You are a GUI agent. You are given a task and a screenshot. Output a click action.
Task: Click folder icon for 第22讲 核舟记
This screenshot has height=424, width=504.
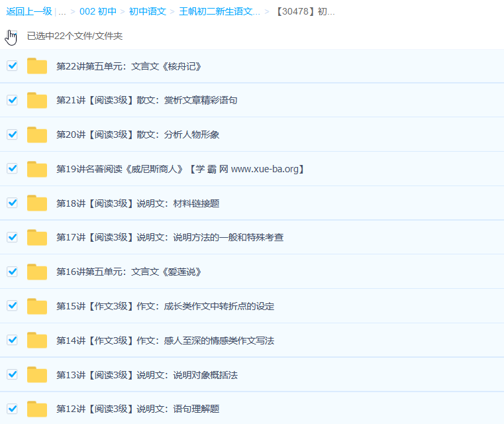[x=37, y=66]
